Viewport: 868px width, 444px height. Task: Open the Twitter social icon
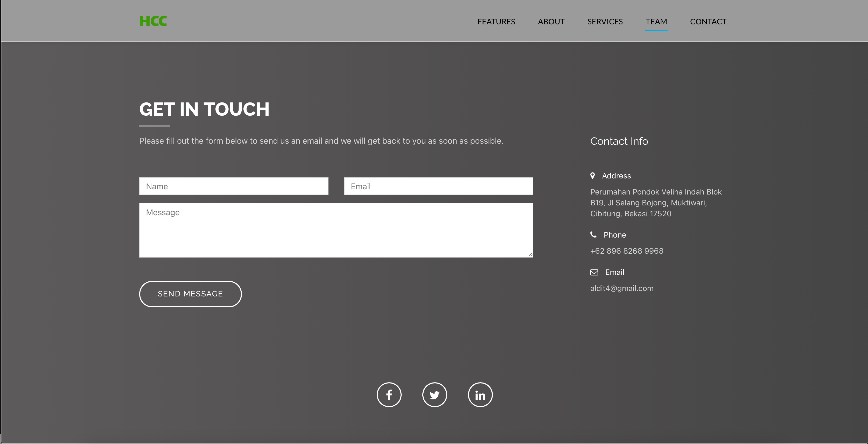pyautogui.click(x=434, y=395)
